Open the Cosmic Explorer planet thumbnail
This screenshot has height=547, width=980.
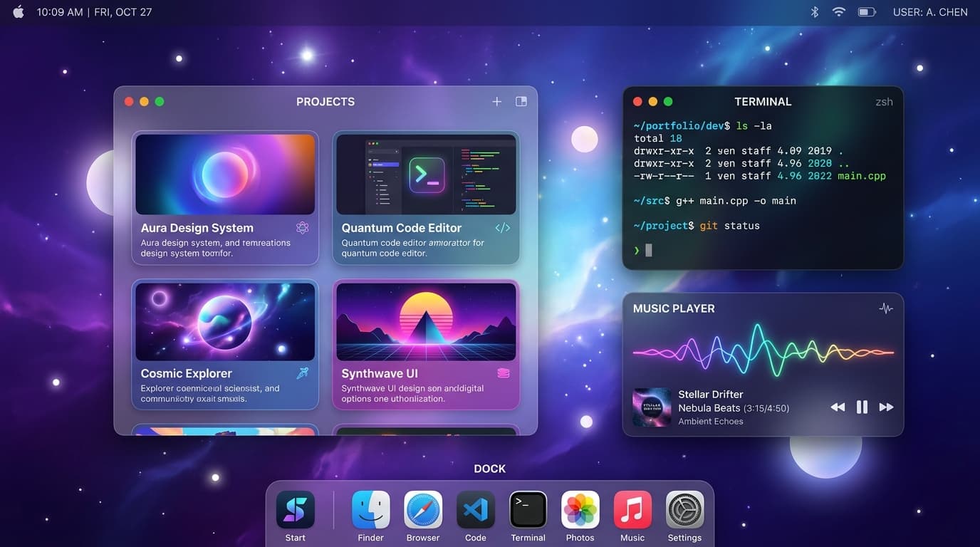[225, 321]
